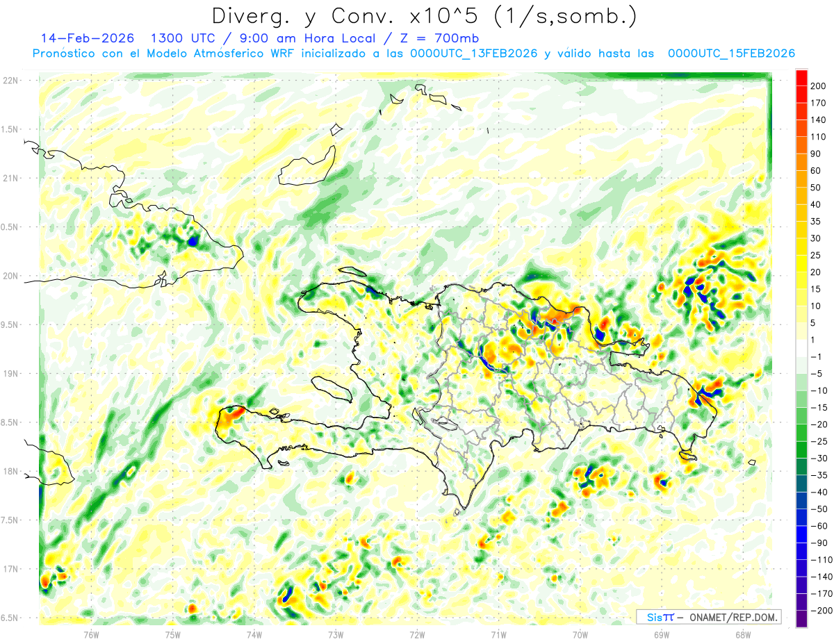Screen dimensions: 834x644
Task: Click the '6.5N' latitude label
Action: tap(10, 618)
